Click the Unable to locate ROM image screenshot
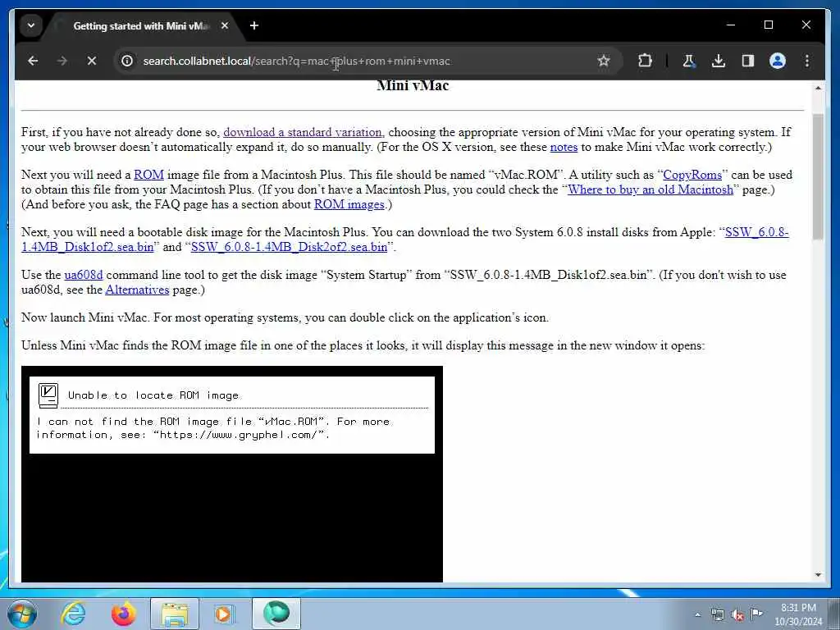 [x=232, y=474]
